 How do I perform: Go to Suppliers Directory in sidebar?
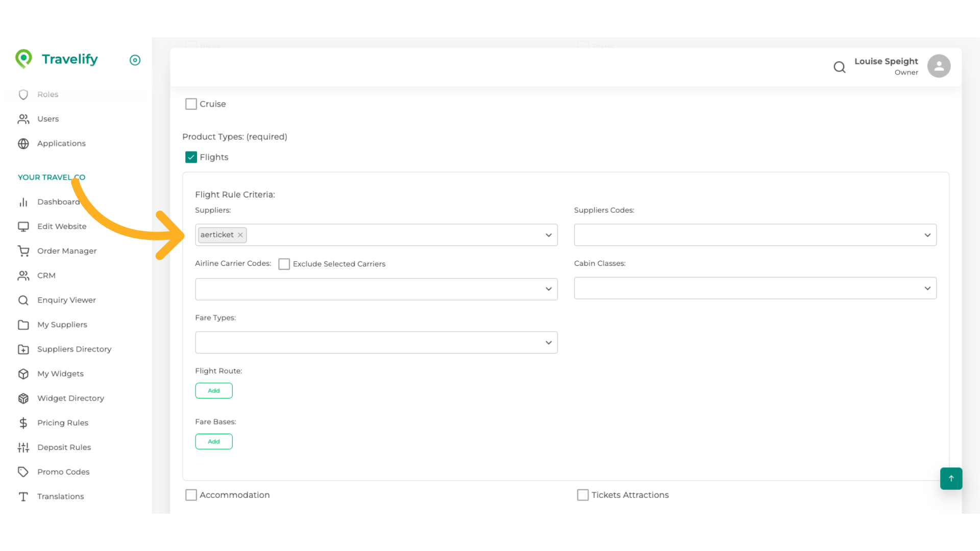[74, 349]
